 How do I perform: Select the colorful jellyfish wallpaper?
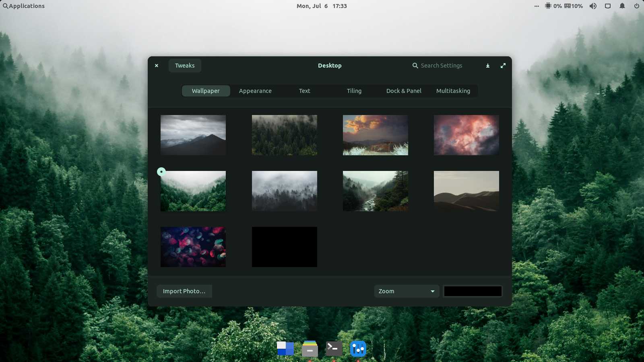tap(193, 247)
